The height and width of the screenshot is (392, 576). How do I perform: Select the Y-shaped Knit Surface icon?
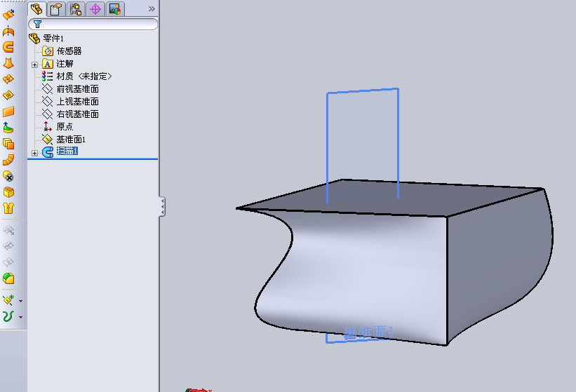[8, 208]
